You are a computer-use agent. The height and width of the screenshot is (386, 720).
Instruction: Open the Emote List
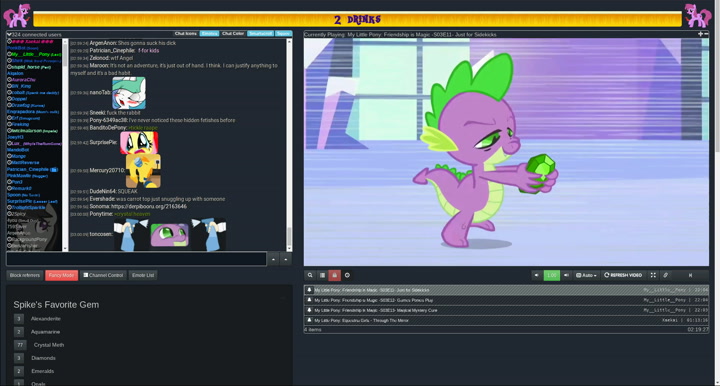[143, 275]
